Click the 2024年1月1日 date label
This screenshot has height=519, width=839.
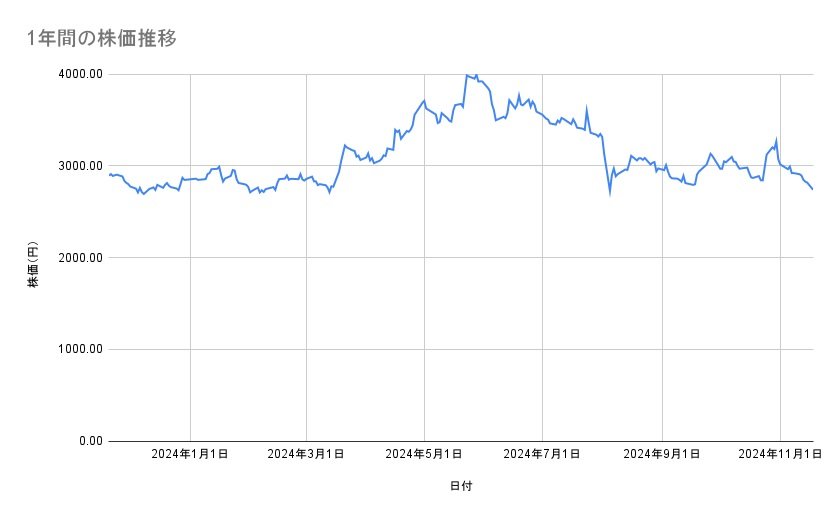[190, 455]
